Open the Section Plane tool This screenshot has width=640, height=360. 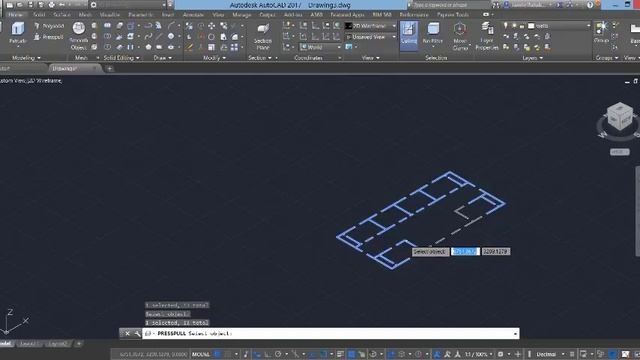[x=262, y=36]
